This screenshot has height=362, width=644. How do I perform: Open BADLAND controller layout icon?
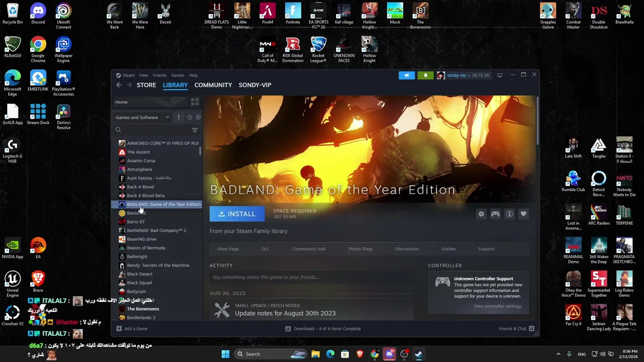pos(495,214)
